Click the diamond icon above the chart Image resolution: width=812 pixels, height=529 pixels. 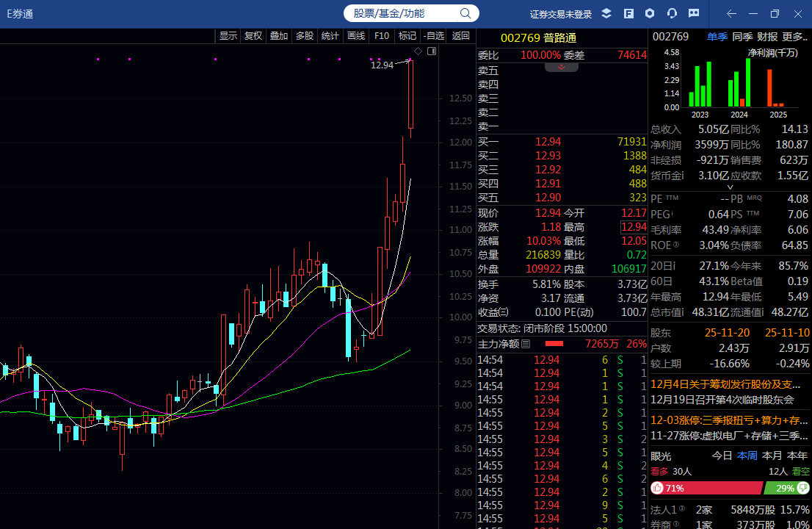pyautogui.click(x=418, y=51)
